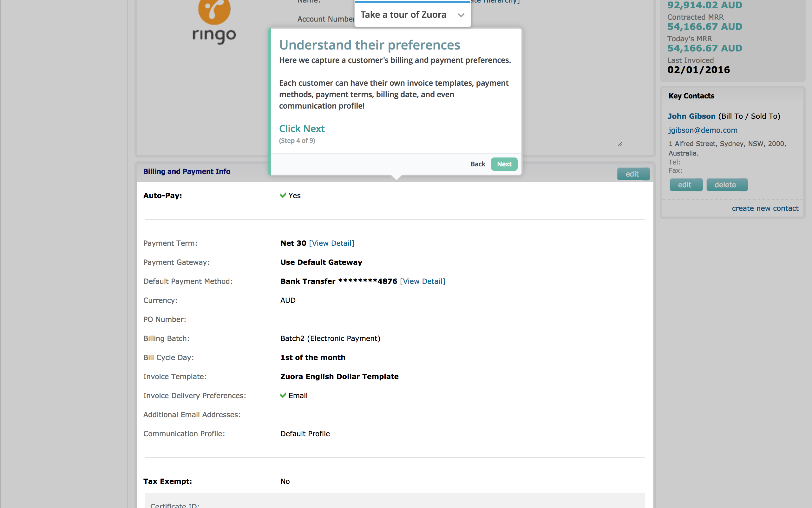Click the Email delivery green checkmark icon

click(283, 396)
